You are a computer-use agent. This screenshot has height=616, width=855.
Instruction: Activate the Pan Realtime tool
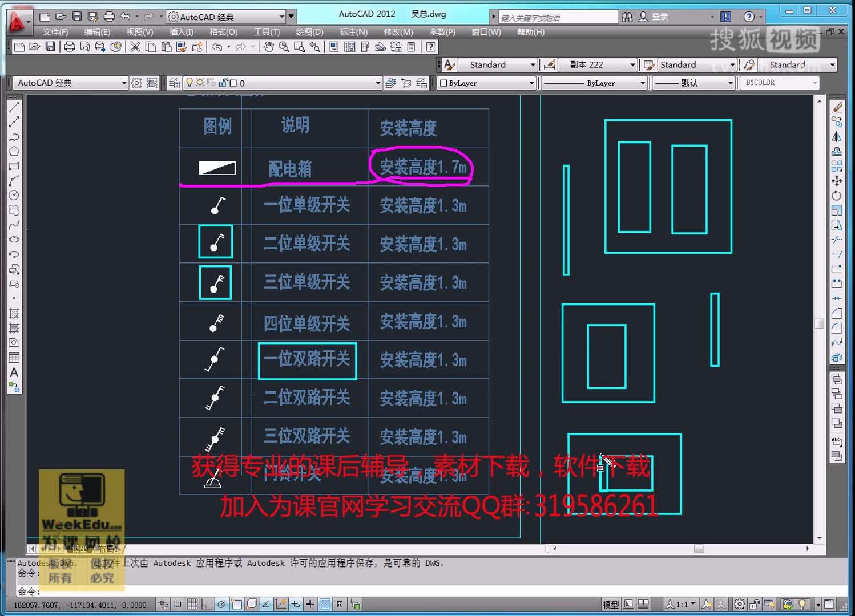[x=269, y=47]
